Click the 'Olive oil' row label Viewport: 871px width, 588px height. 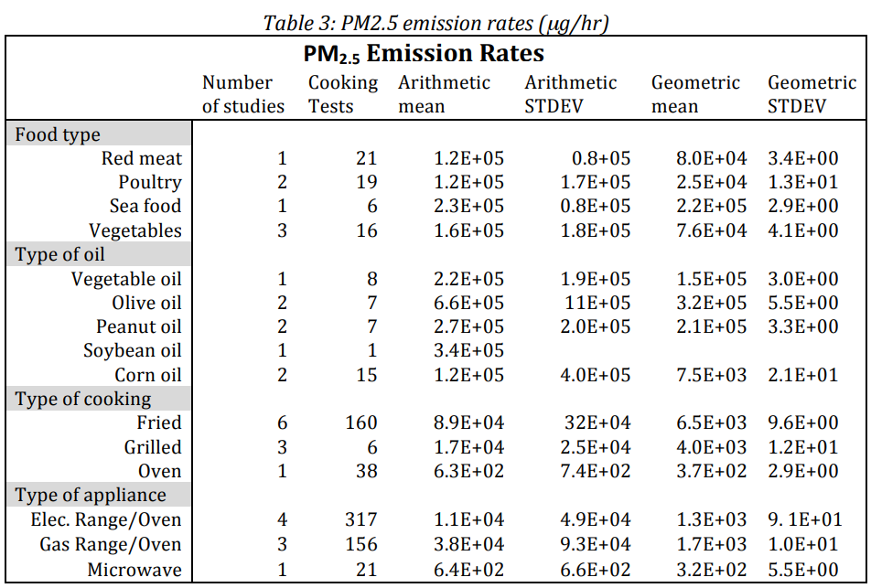[146, 303]
